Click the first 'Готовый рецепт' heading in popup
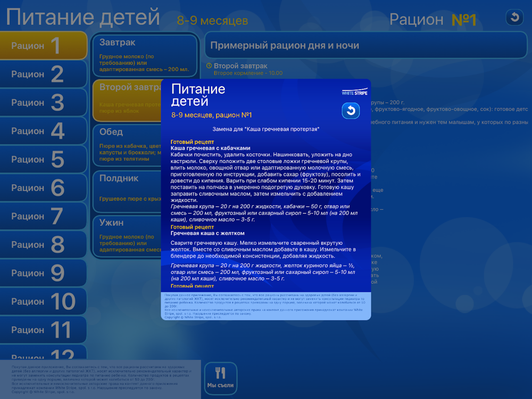 [192, 142]
